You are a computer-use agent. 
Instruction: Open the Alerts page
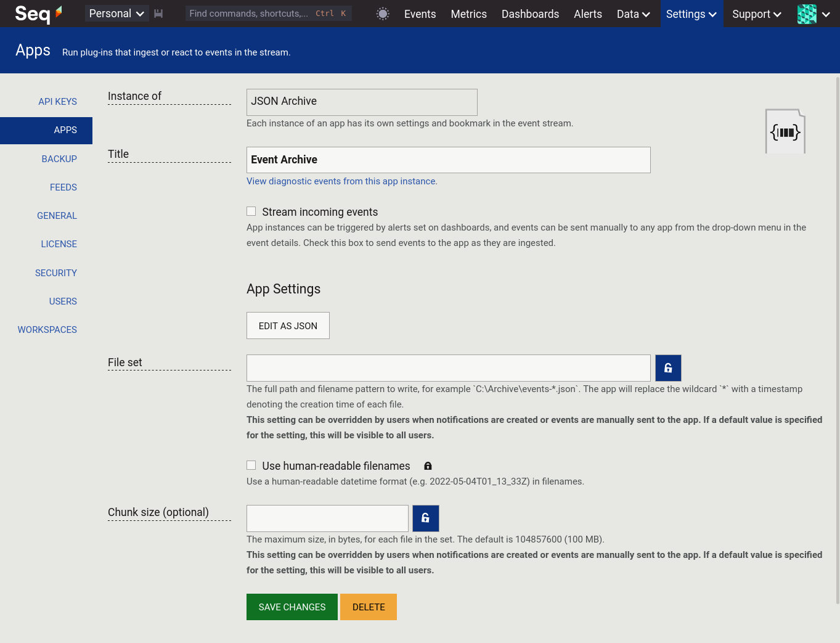[x=588, y=14]
